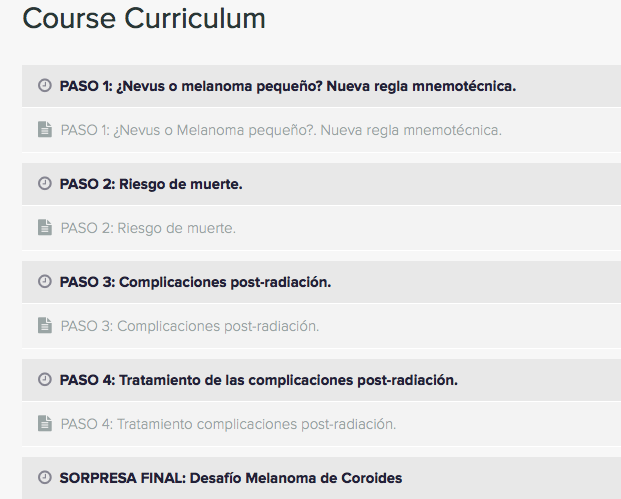Image resolution: width=621 pixels, height=499 pixels.
Task: Click clock icon beside PASO 2 section header
Action: point(45,183)
